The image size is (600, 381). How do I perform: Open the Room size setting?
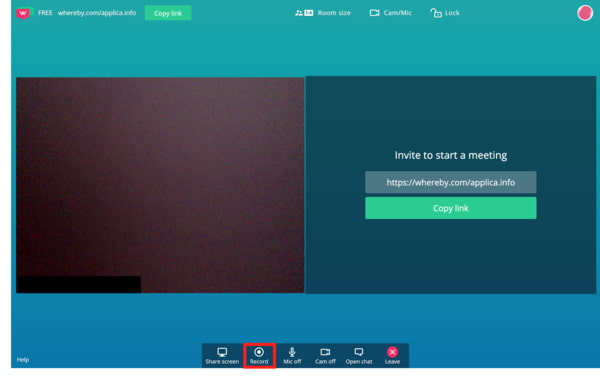tap(323, 13)
